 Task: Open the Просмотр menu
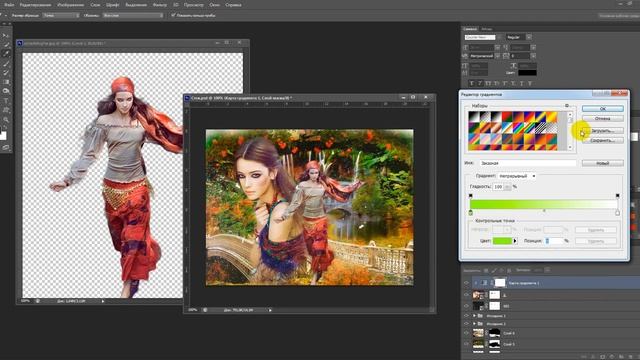pyautogui.click(x=193, y=5)
